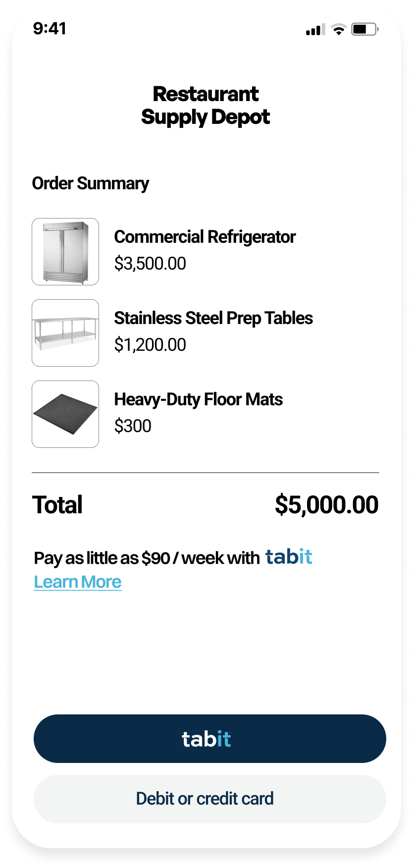This screenshot has width=413, height=868.
Task: Choose Debit or credit card payment
Action: coord(209,799)
